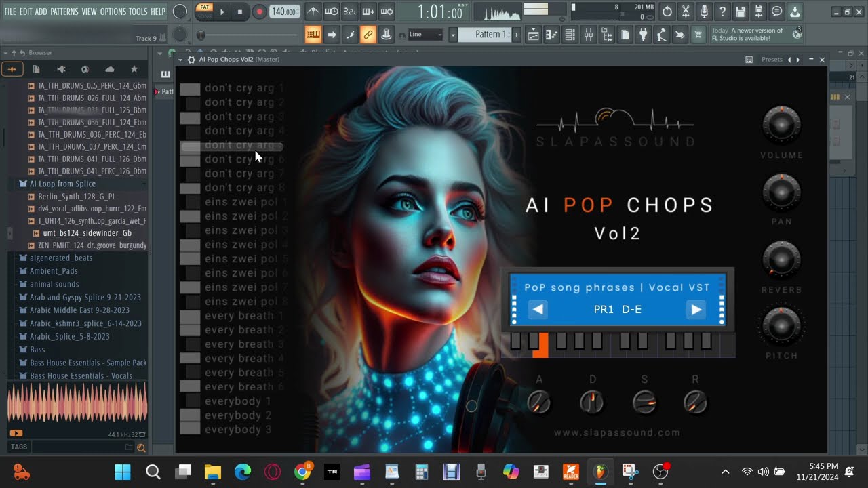Click the REVERB knob

tap(781, 260)
